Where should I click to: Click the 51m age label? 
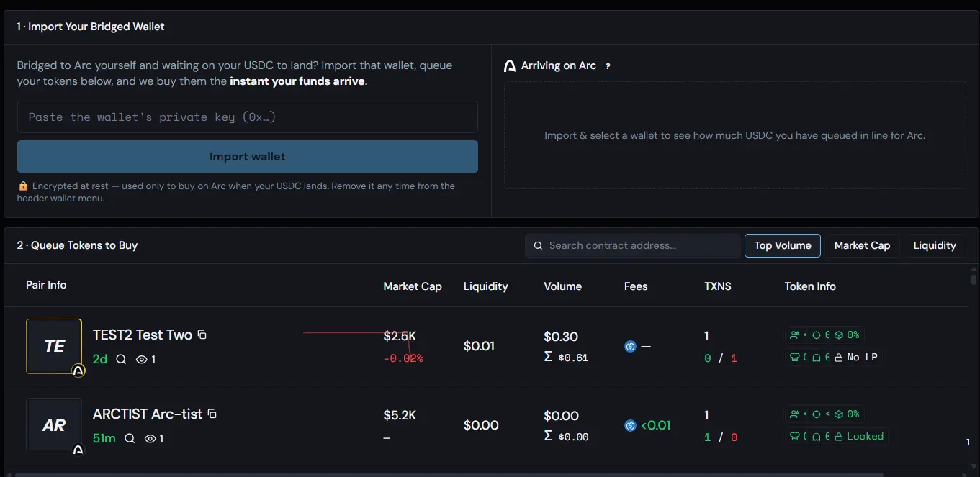[104, 437]
